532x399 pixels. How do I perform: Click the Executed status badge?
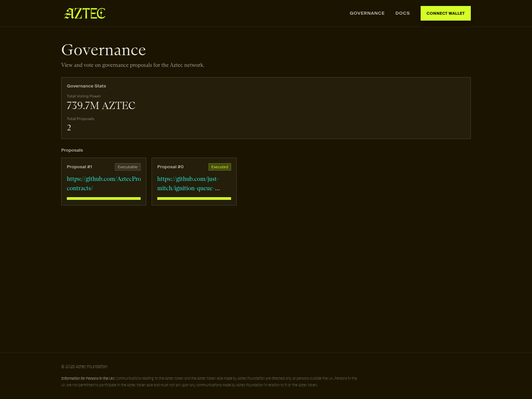tap(219, 167)
